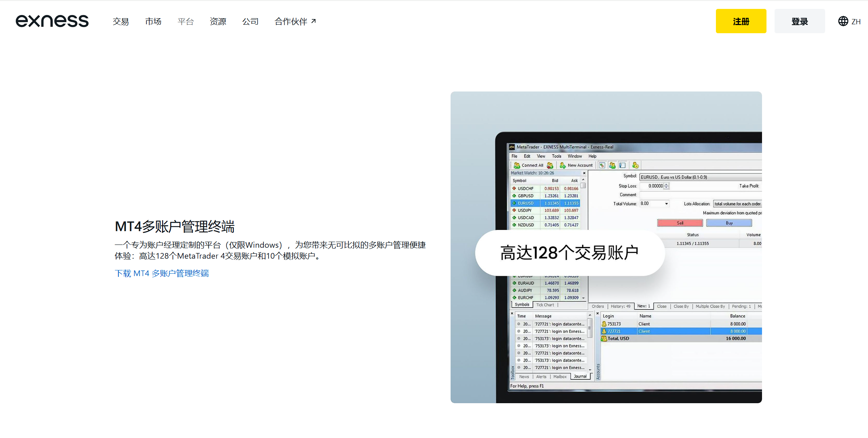Screen dimensions: 868x438
Task: Click the Window menu in MetaTrader screenshot
Action: (575, 156)
